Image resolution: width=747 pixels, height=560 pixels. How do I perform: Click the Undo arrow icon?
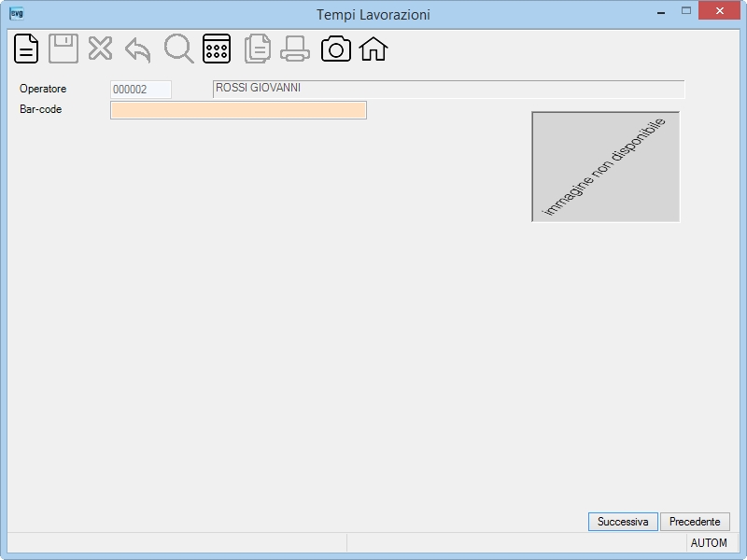pos(137,50)
